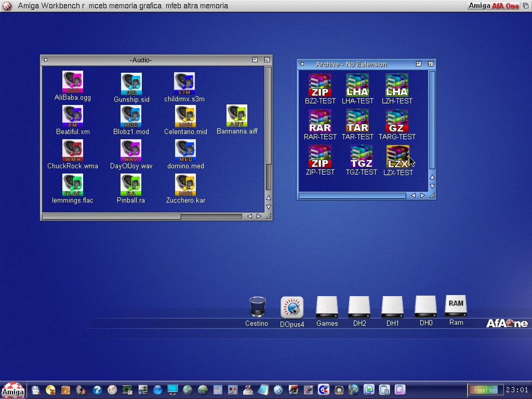Toggle the Archive window depth gadget
The width and height of the screenshot is (532, 399).
[430, 64]
